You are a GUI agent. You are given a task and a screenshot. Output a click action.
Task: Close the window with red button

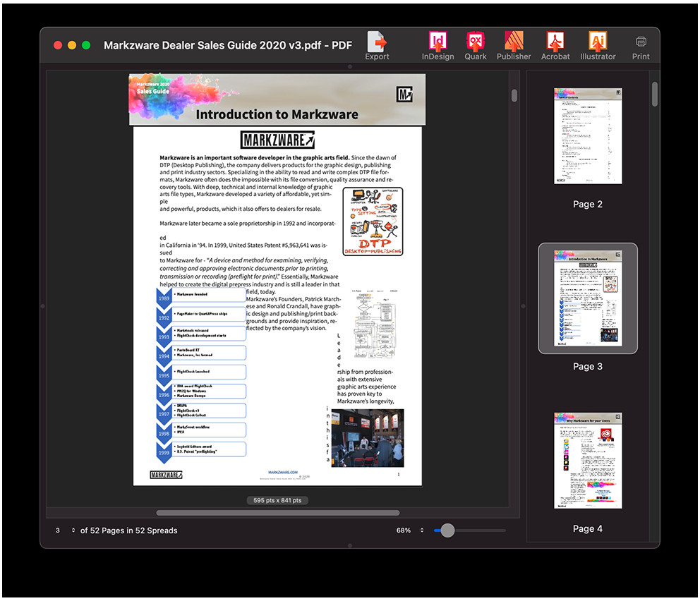(58, 45)
